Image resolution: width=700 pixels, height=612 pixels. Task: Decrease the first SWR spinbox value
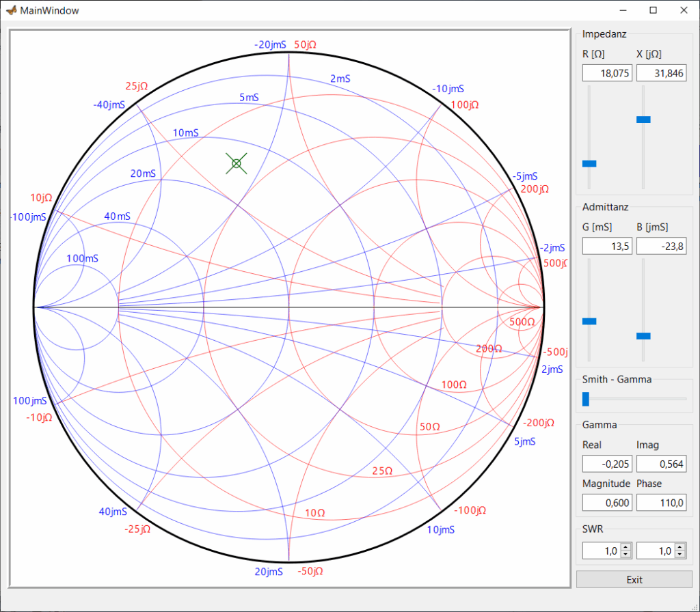pos(626,554)
